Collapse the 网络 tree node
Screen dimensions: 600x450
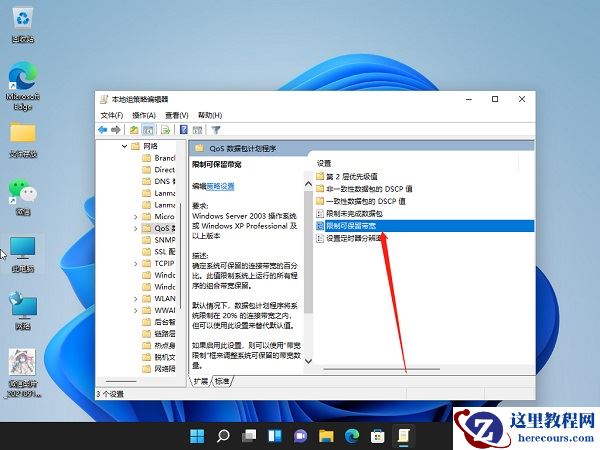[124, 146]
